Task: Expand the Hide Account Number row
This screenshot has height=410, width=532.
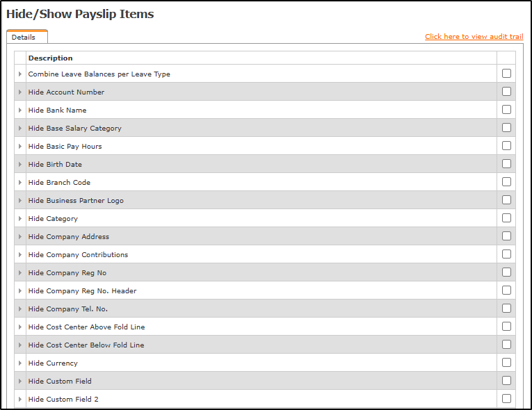Action: (x=20, y=92)
